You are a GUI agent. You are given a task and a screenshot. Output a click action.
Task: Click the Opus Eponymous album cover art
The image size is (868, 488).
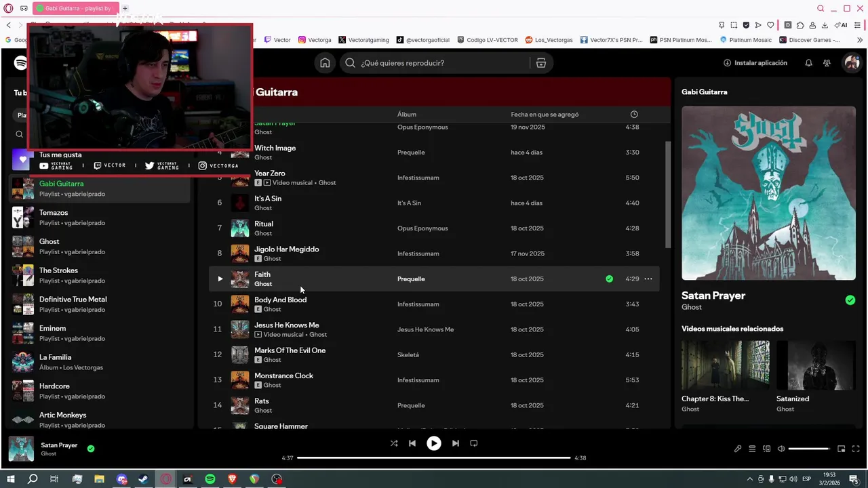point(768,193)
